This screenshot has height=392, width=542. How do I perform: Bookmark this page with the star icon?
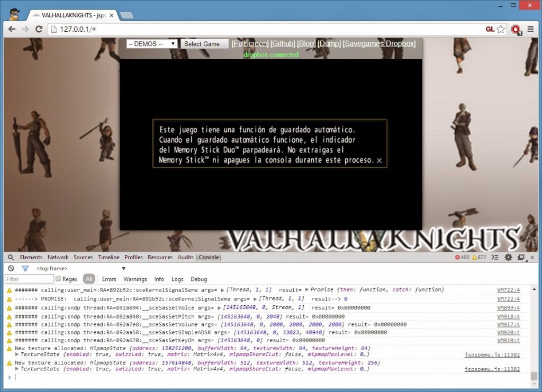coord(501,29)
